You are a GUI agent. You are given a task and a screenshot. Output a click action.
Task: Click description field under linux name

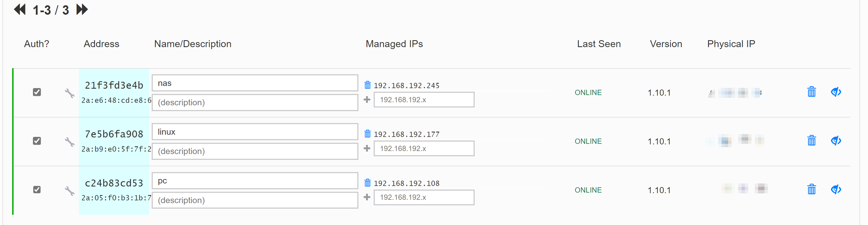[255, 151]
